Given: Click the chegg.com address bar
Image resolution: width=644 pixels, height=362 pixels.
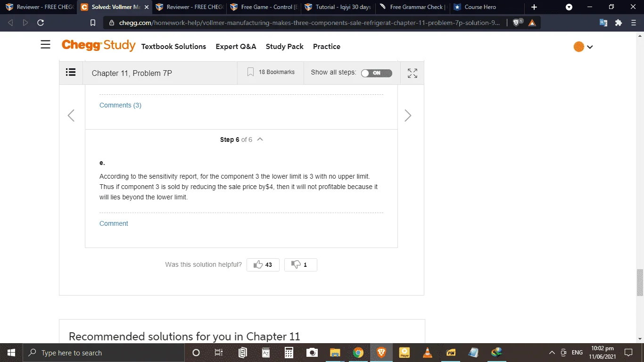Looking at the screenshot, I should [309, 23].
